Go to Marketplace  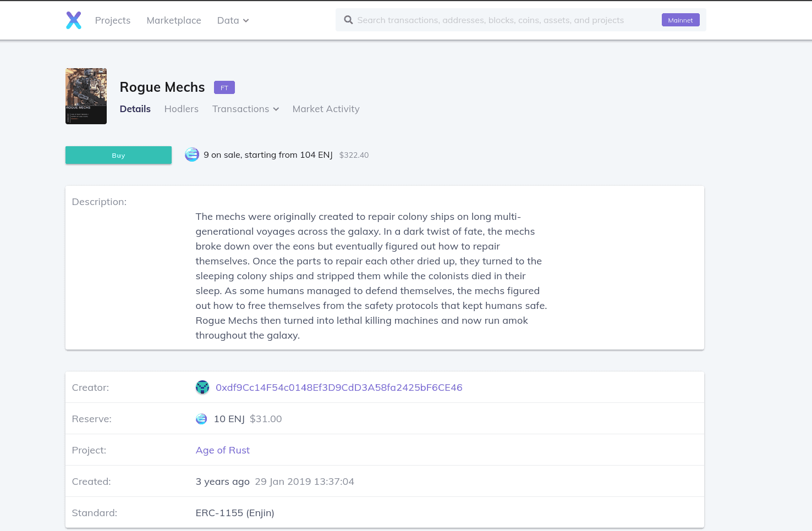click(x=174, y=20)
